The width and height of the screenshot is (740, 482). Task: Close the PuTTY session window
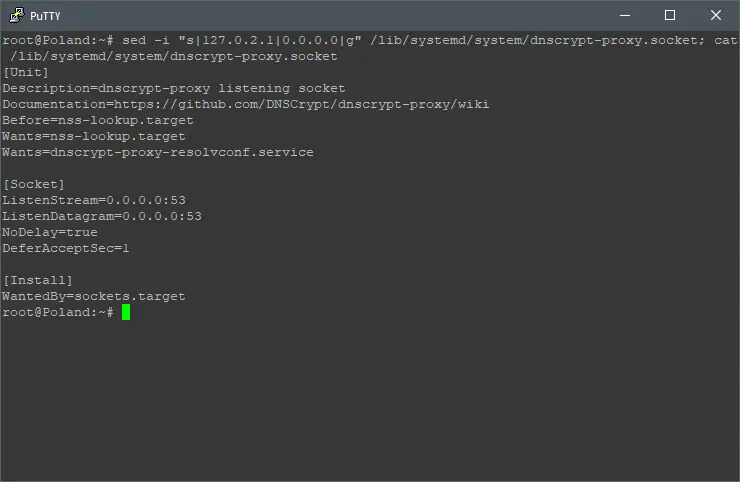point(715,16)
